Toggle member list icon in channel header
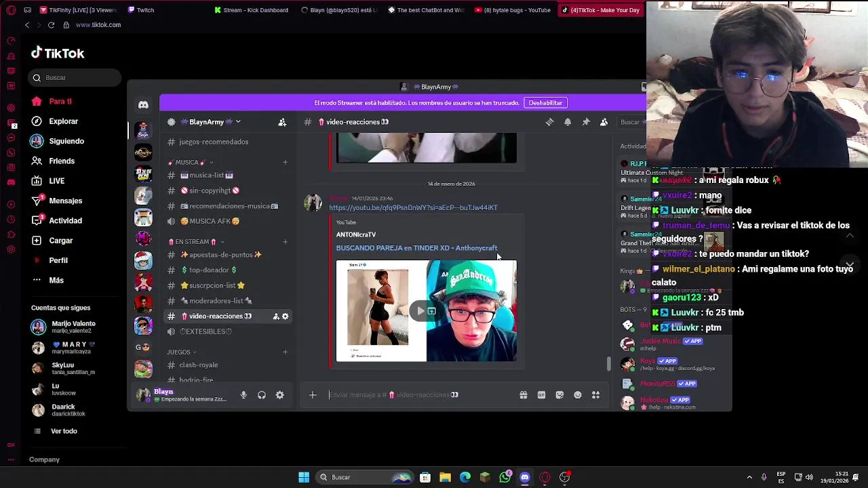This screenshot has width=868, height=488. tap(604, 122)
